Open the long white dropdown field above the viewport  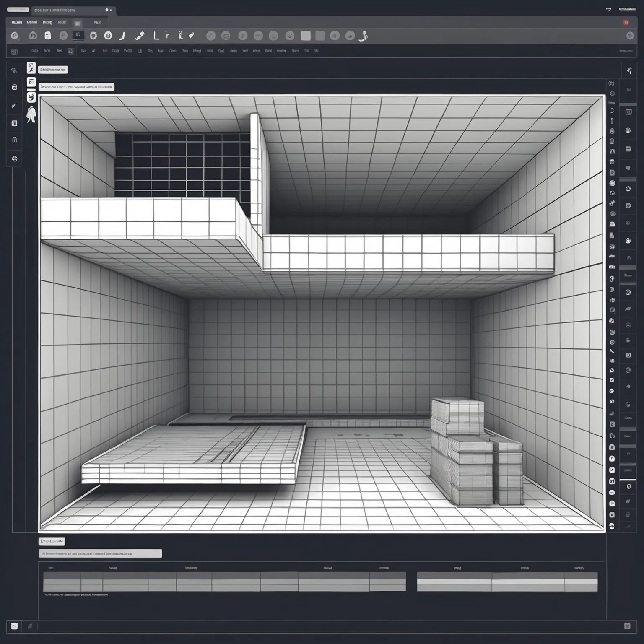[76, 87]
